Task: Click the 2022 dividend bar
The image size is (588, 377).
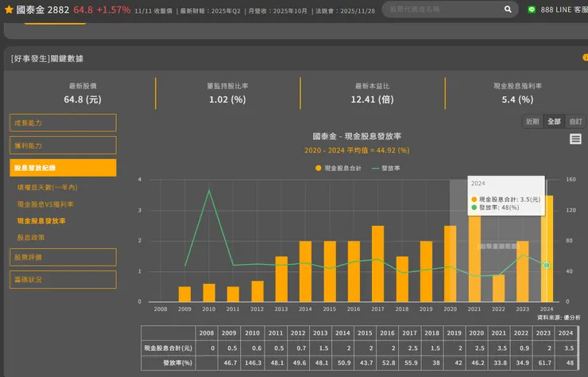Action: click(x=498, y=288)
